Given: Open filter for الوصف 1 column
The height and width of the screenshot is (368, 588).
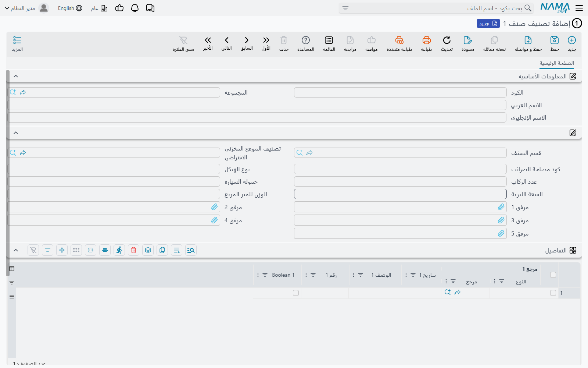Looking at the screenshot, I should coord(361,275).
